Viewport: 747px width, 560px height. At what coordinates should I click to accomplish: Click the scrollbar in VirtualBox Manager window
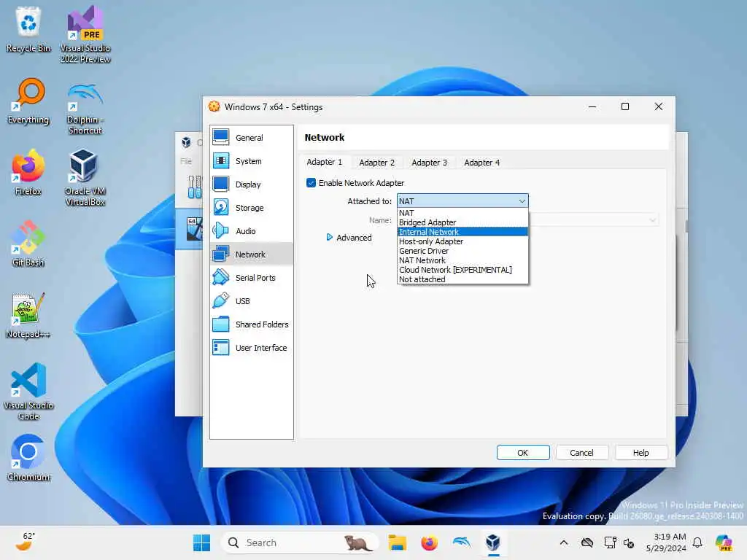[686, 227]
